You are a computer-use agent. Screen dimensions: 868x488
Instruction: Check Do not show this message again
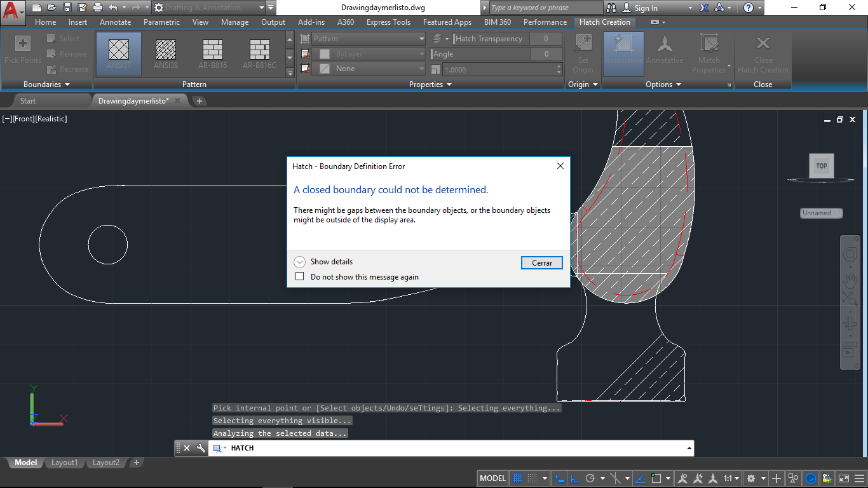(300, 276)
